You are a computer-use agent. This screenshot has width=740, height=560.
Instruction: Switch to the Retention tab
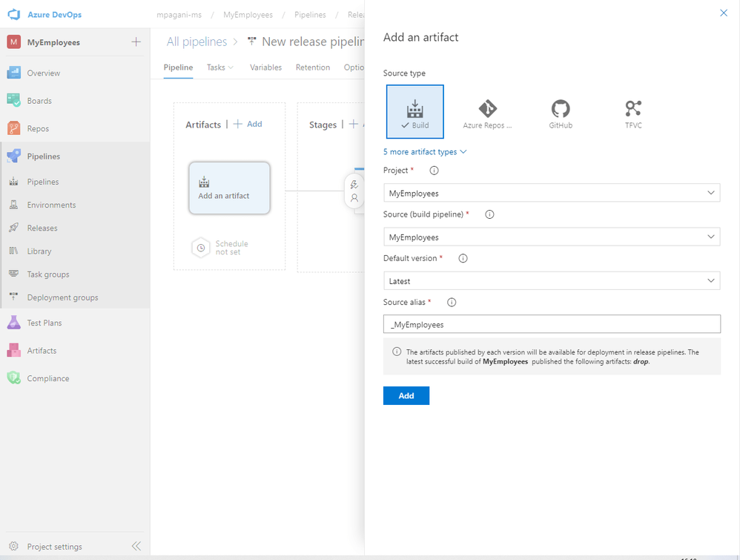(313, 67)
